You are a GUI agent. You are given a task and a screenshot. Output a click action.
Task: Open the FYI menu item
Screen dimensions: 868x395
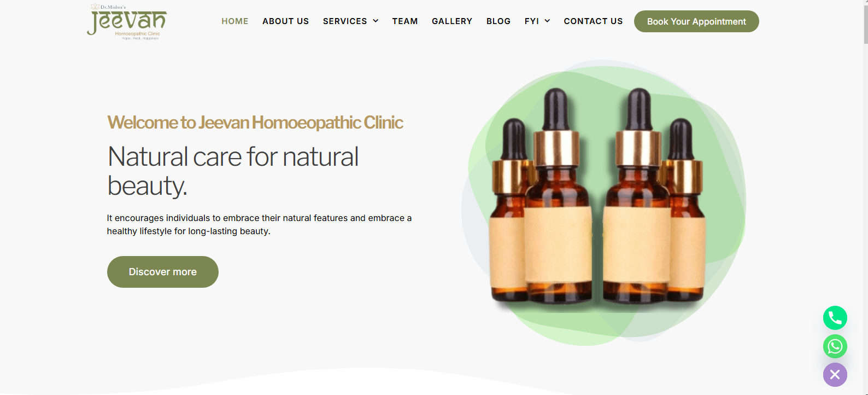pyautogui.click(x=532, y=21)
